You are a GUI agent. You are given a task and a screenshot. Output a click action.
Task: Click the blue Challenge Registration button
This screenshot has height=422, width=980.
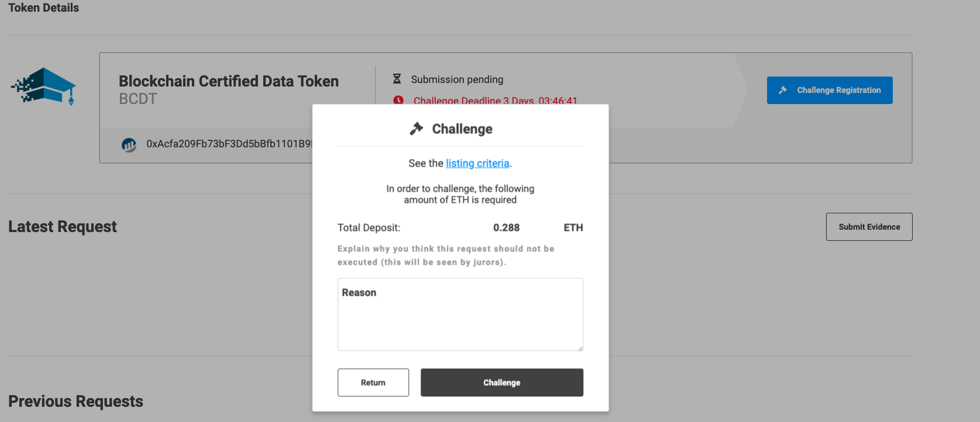coord(829,90)
